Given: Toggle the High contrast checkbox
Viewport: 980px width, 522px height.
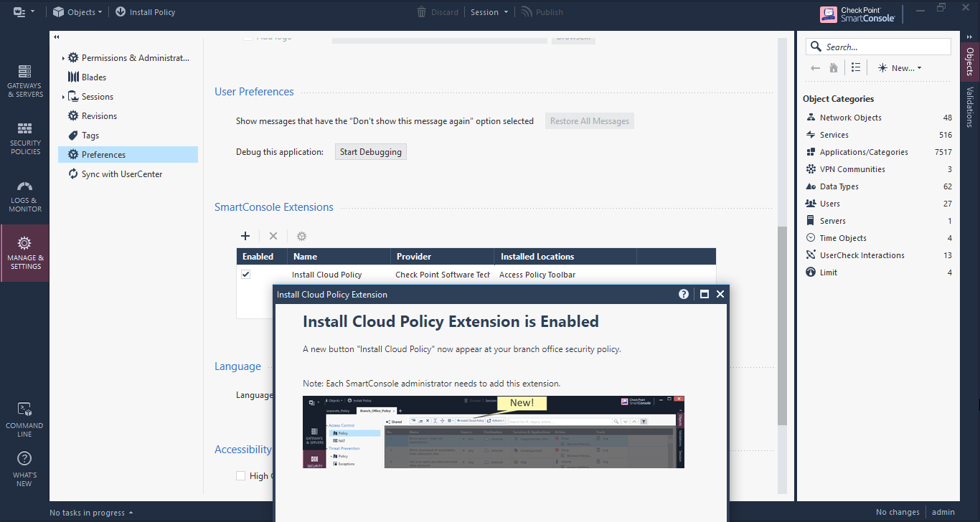Looking at the screenshot, I should pos(241,475).
